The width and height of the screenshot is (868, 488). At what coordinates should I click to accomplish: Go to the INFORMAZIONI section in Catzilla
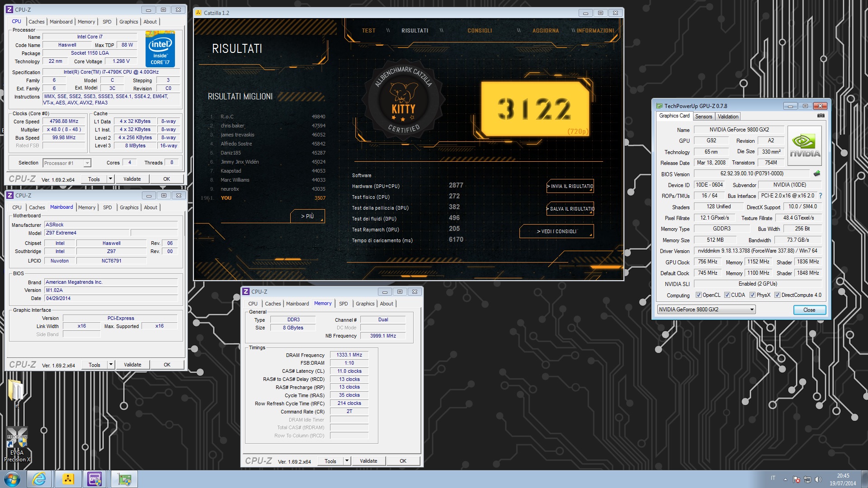[595, 31]
